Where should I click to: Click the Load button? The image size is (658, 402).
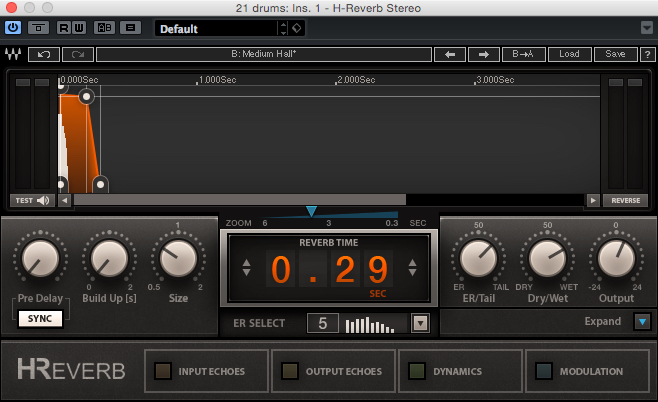click(569, 55)
